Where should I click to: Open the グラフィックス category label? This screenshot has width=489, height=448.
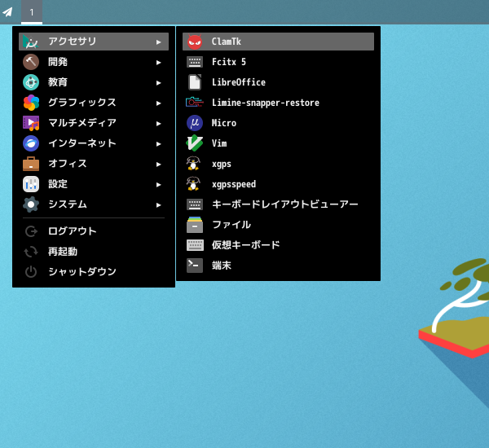tap(82, 103)
